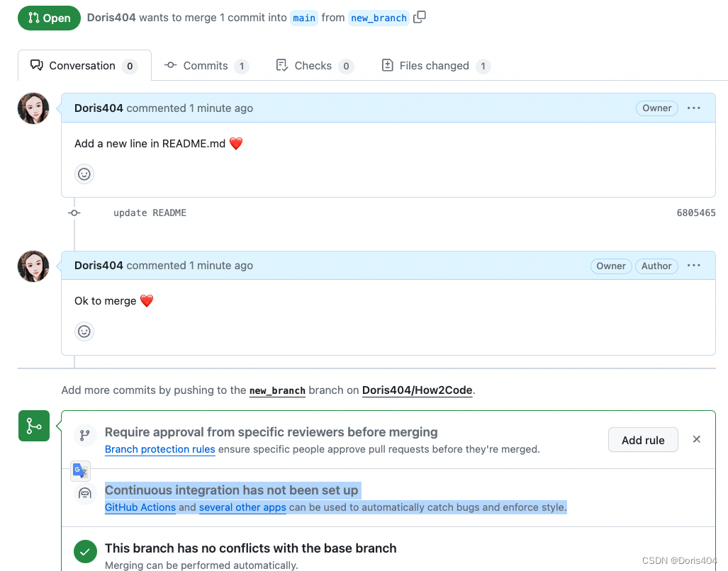Click heading Continuous integration has not been set up
This screenshot has height=571, width=728.
click(x=232, y=490)
